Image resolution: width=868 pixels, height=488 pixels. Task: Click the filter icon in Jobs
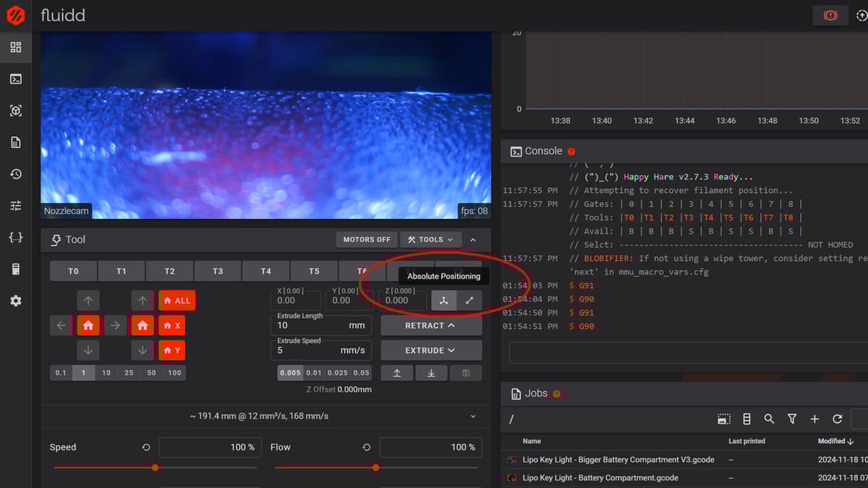[x=792, y=419]
